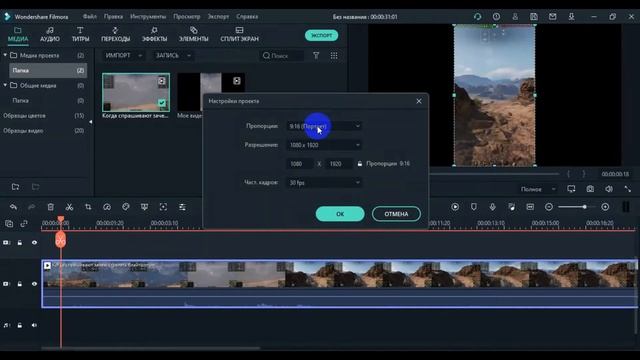Click the media search field
Viewport: 640px width, 360px height.
(x=282, y=56)
